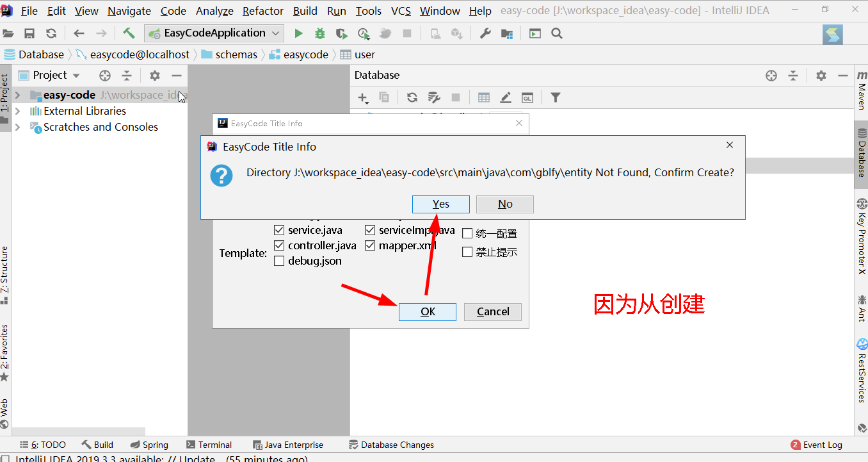
Task: Add a new data source with plus icon
Action: 364,97
